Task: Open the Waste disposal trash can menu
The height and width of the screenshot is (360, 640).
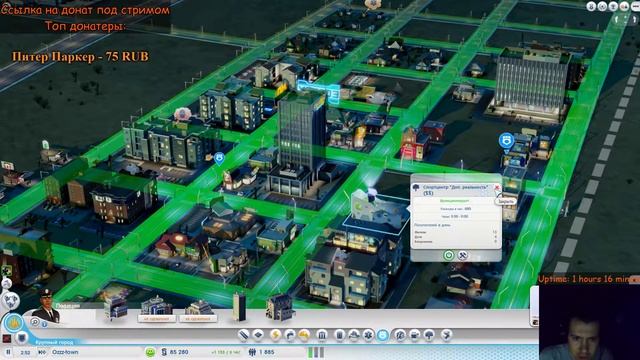Action: click(x=339, y=335)
